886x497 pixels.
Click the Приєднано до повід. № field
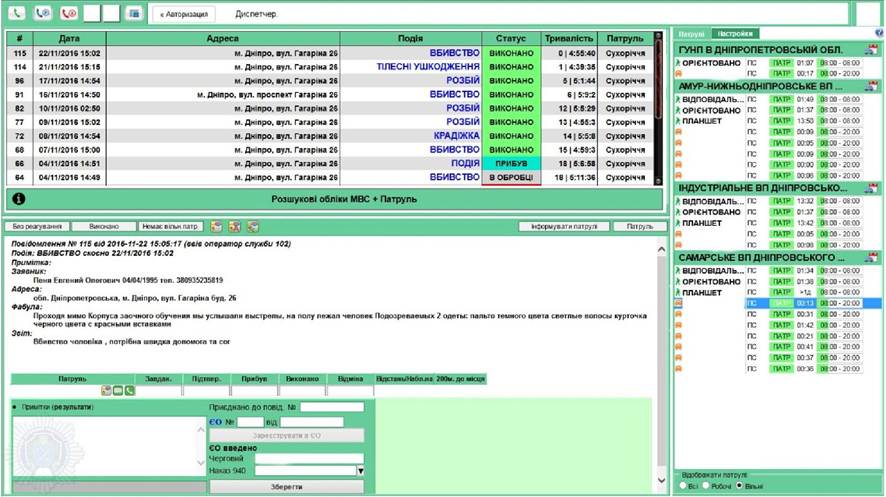[x=332, y=407]
